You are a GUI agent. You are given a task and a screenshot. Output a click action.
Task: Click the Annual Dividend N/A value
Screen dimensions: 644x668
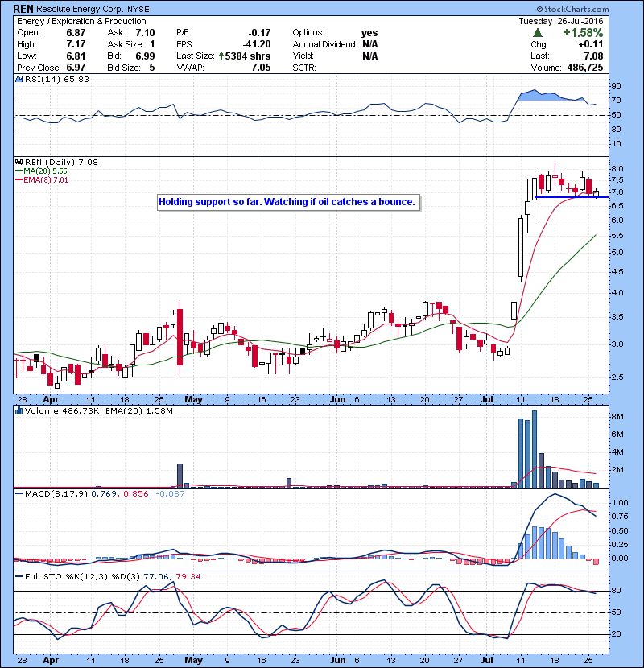click(x=370, y=44)
